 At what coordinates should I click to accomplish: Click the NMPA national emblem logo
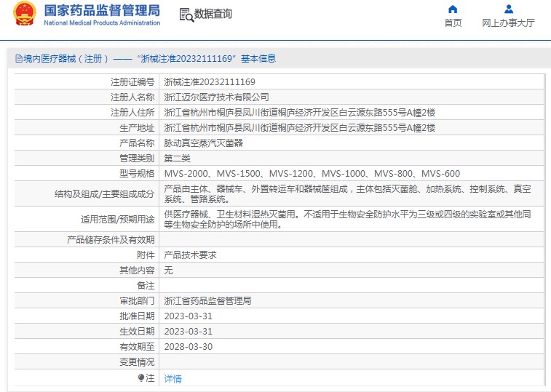[25, 14]
